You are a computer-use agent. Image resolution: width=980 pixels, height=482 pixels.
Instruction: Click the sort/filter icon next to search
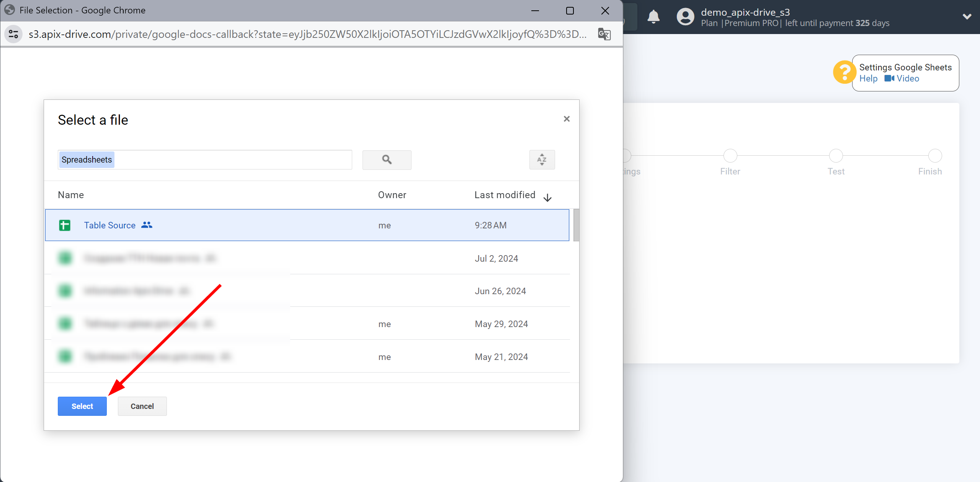coord(541,160)
